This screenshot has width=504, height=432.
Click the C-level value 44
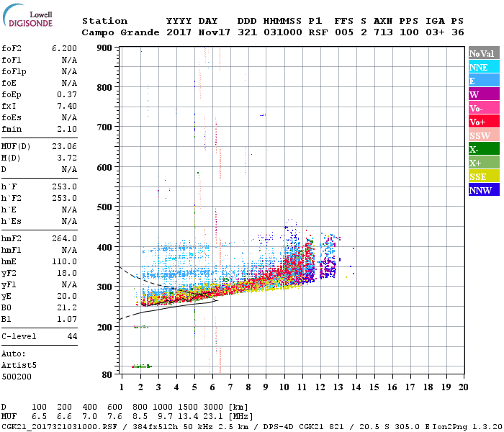(72, 336)
